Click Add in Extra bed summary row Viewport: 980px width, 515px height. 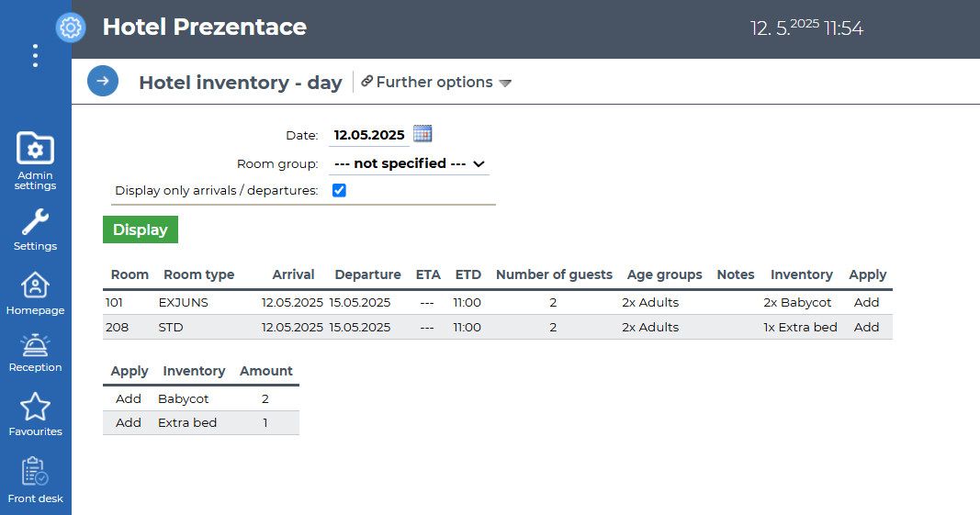(x=129, y=423)
